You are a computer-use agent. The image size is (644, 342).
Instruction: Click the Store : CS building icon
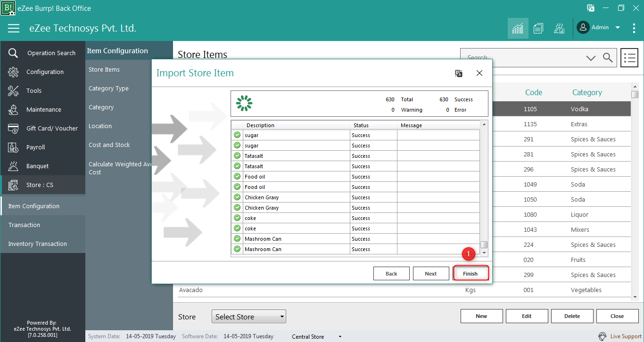13,185
